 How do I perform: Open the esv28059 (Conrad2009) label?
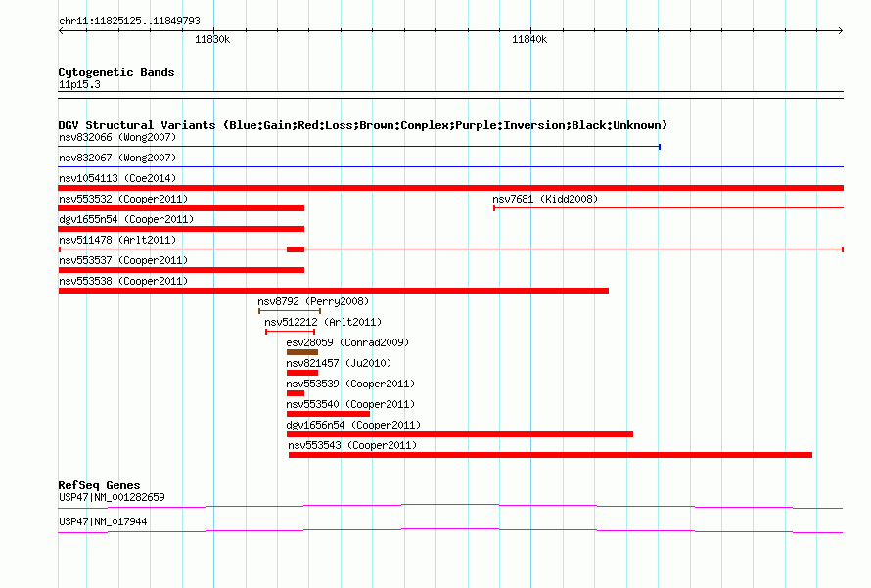[347, 342]
